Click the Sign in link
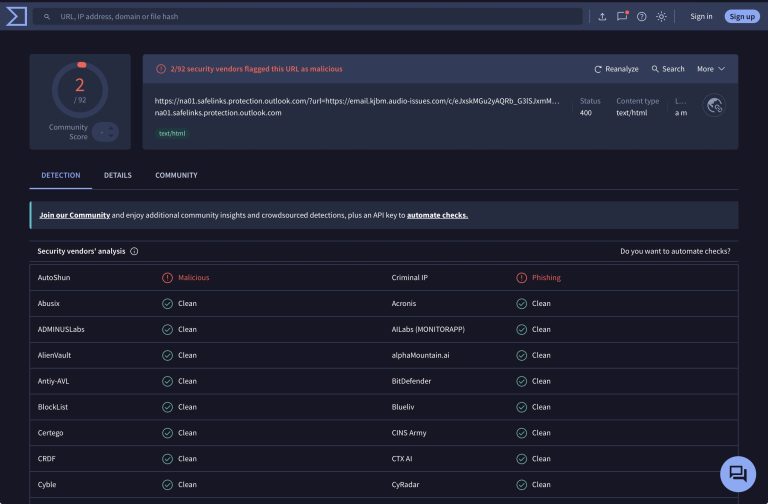 [701, 16]
